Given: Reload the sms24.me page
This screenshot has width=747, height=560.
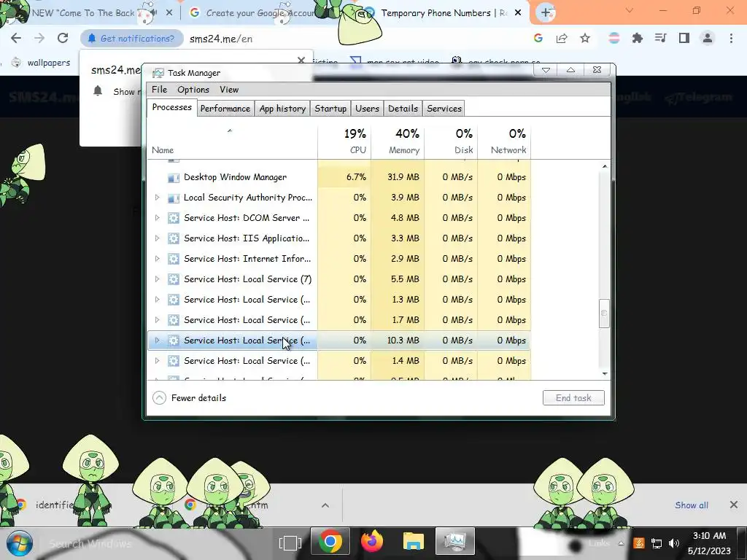Looking at the screenshot, I should [x=63, y=39].
